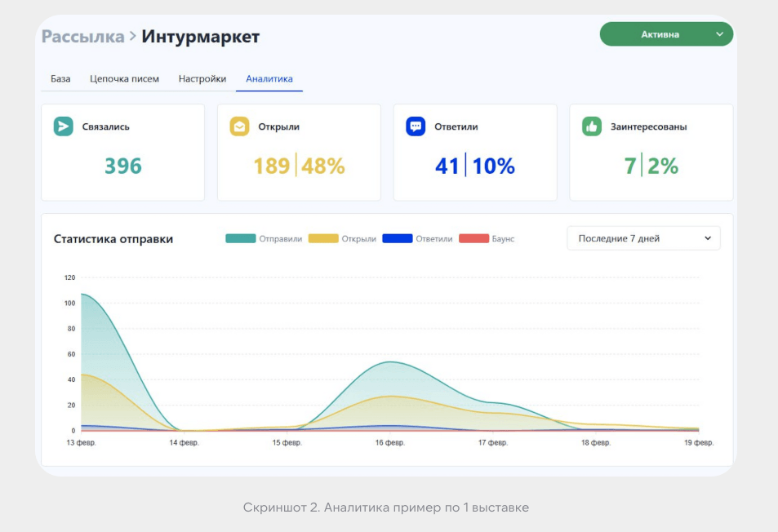Open the Последние 7 дней period dropdown

coord(643,238)
